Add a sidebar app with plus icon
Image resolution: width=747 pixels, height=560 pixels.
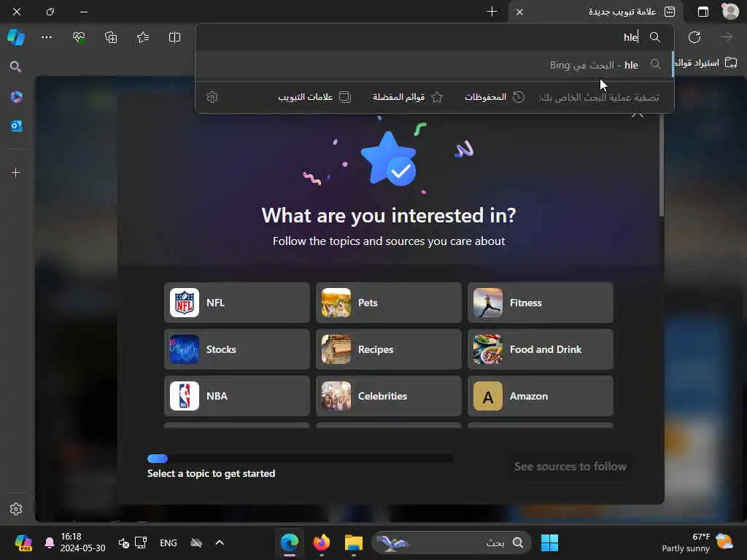(16, 172)
